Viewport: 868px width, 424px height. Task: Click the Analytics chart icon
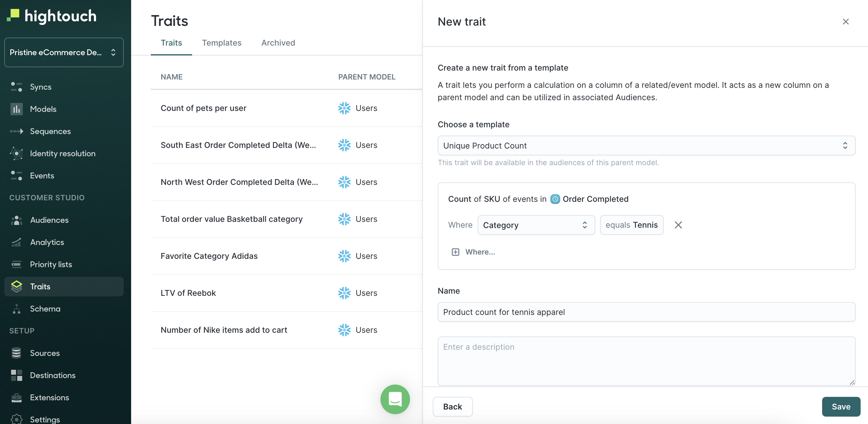click(16, 242)
